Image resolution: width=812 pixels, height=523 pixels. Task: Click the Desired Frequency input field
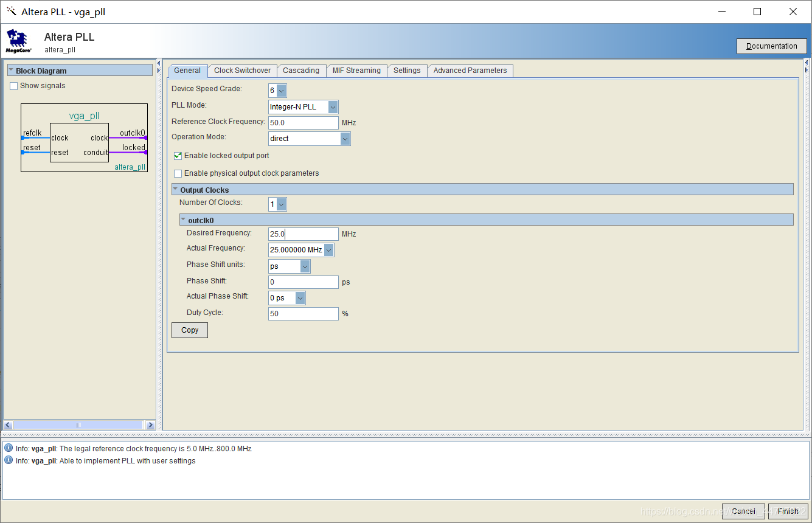point(304,234)
